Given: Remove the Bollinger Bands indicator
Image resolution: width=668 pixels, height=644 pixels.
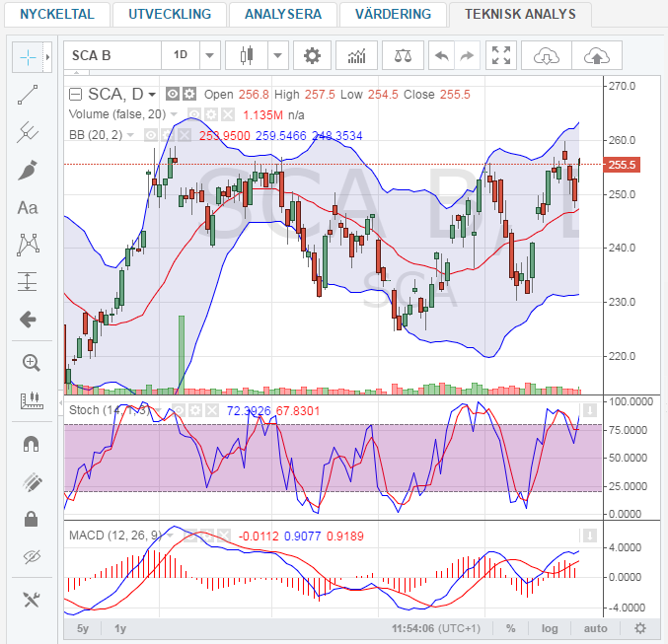Looking at the screenshot, I should click(x=185, y=135).
